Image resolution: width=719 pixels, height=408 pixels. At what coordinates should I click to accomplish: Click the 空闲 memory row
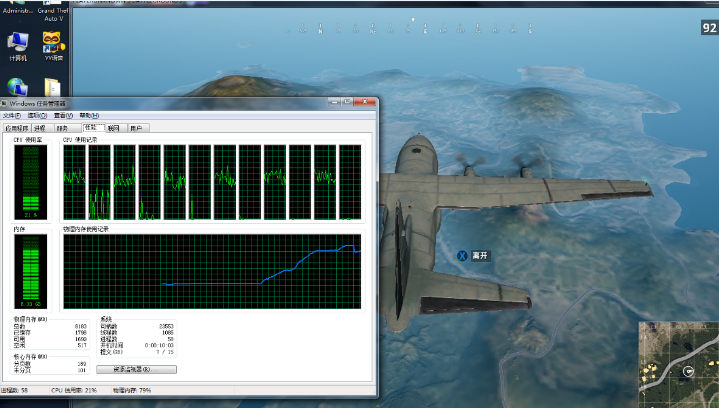point(50,346)
